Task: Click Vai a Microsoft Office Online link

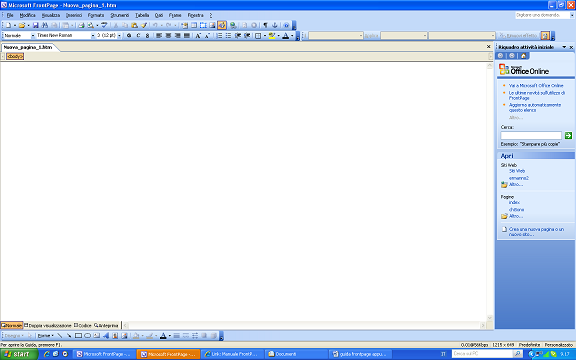Action: [x=536, y=86]
